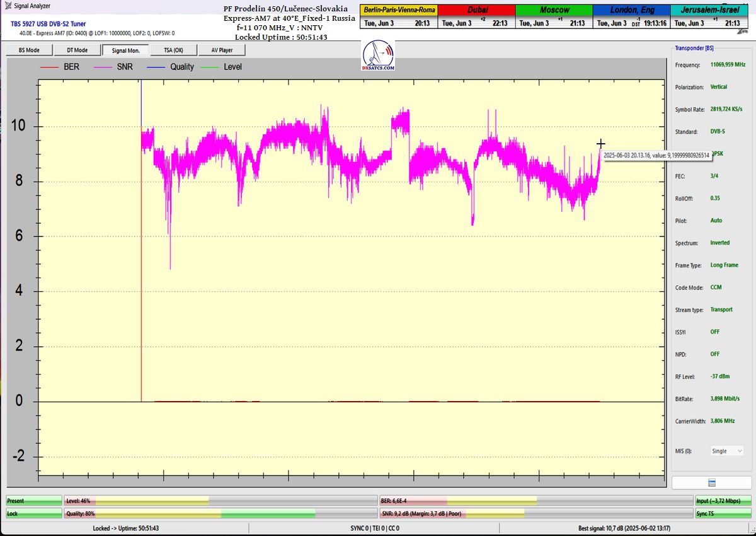The width and height of the screenshot is (756, 536).
Task: Click the Level 46% signal bar
Action: pyautogui.click(x=219, y=501)
